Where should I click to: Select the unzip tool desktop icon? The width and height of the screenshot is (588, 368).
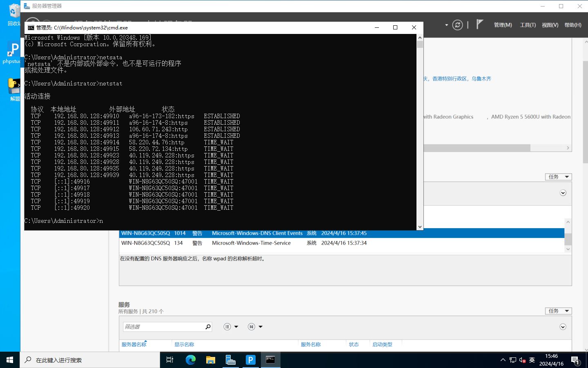coord(14,90)
